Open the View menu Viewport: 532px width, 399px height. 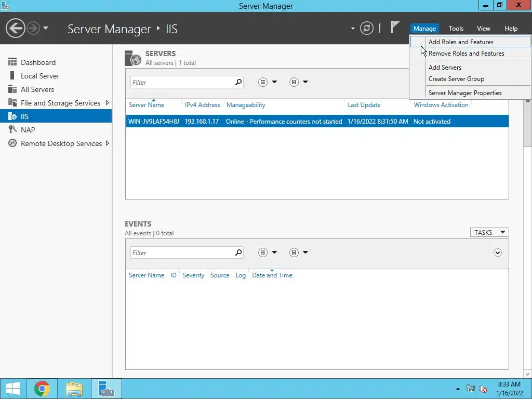click(x=484, y=29)
